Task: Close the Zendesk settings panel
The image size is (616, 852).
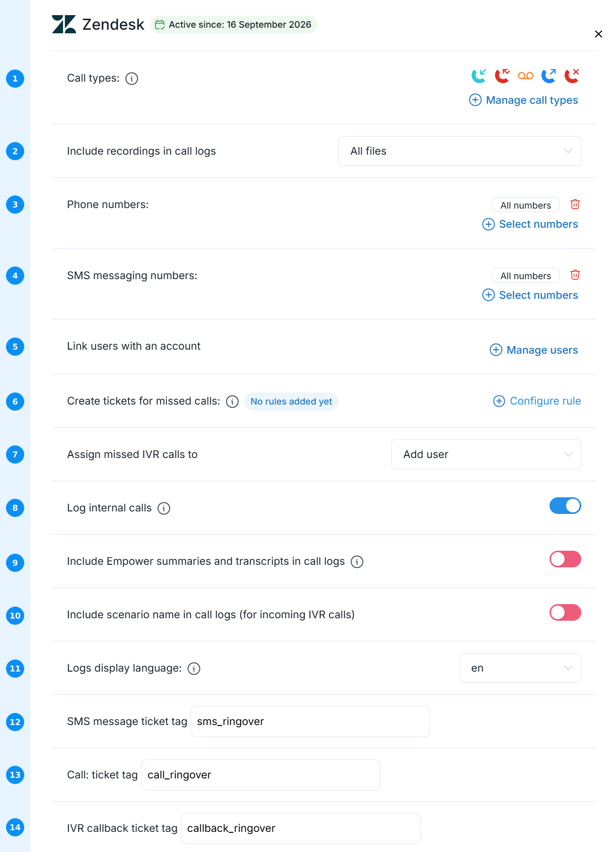Action: [x=598, y=34]
